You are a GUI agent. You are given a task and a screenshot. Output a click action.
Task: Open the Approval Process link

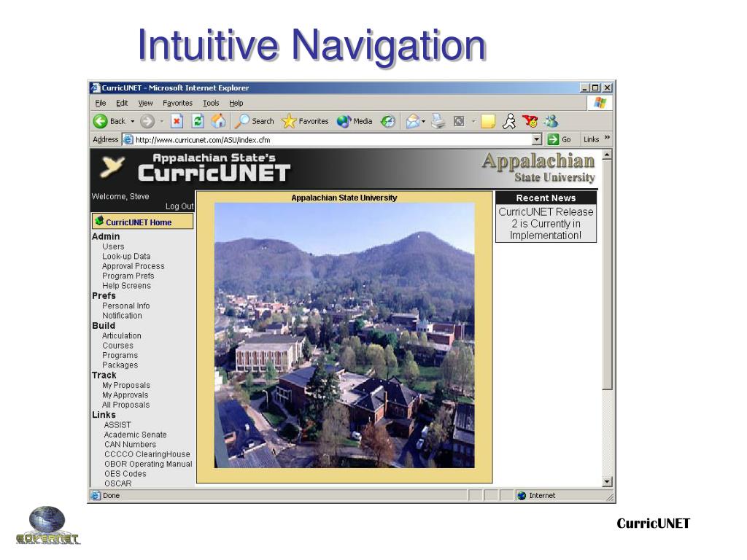coord(133,266)
